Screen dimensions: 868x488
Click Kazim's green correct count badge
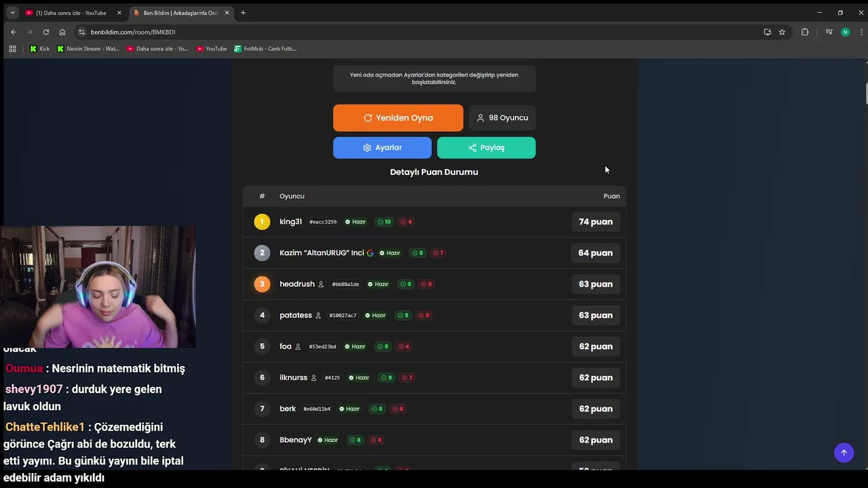click(x=417, y=253)
